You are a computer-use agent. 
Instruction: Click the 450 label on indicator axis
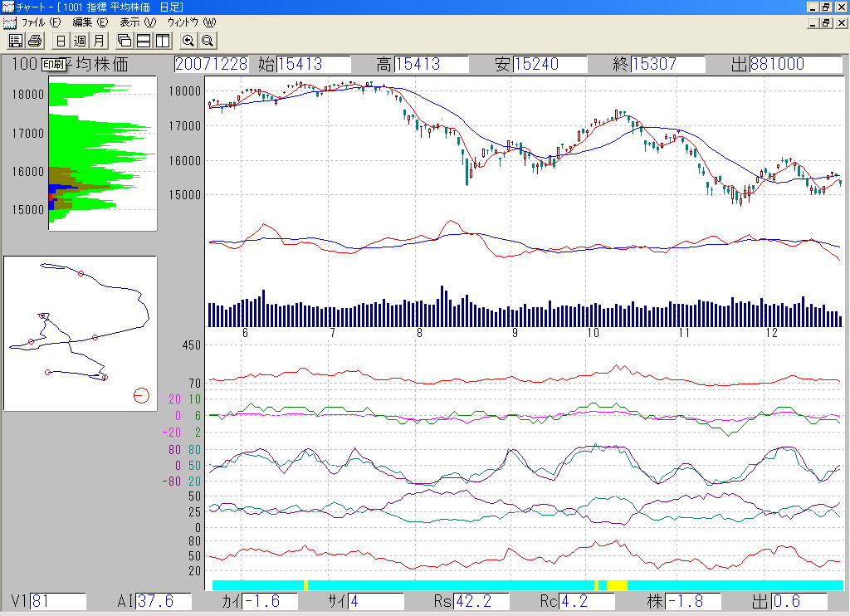click(192, 345)
